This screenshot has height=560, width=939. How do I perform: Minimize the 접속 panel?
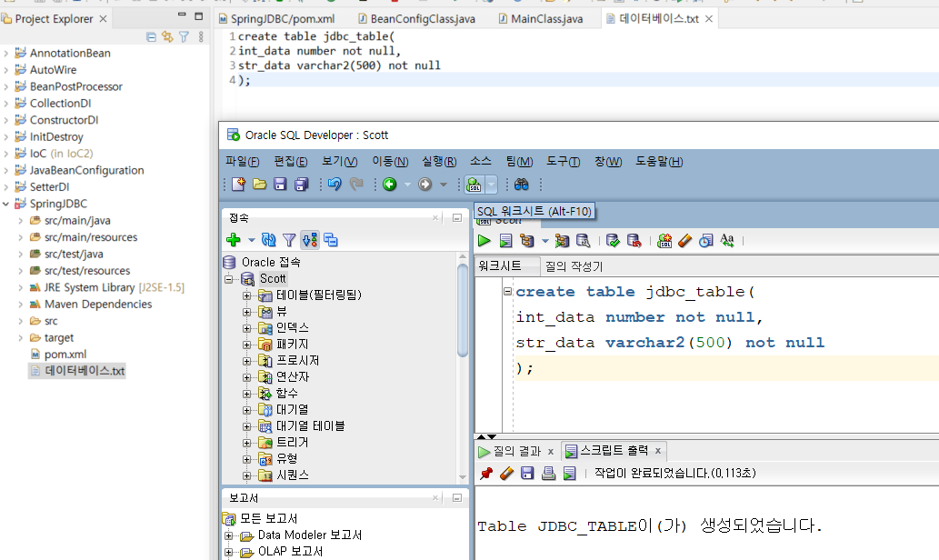(x=457, y=218)
